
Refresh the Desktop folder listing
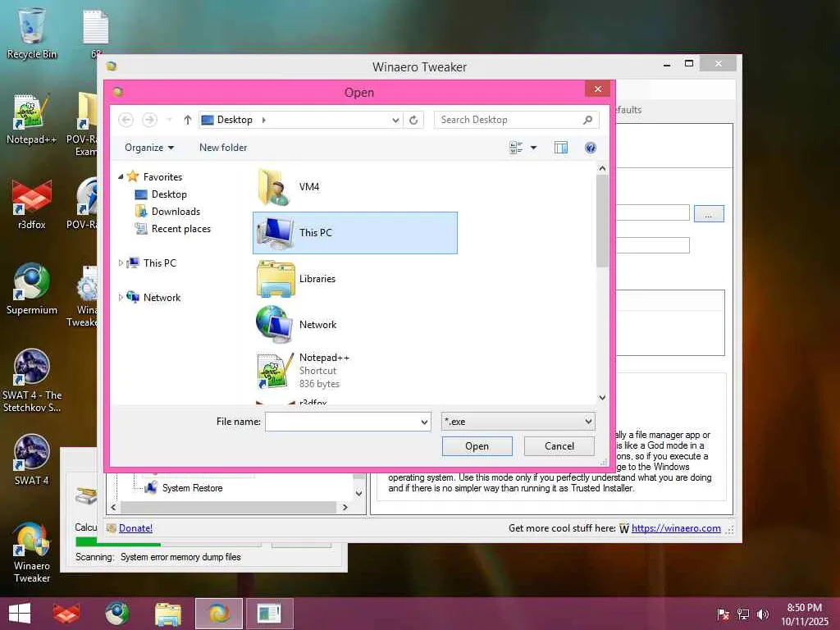[x=413, y=120]
